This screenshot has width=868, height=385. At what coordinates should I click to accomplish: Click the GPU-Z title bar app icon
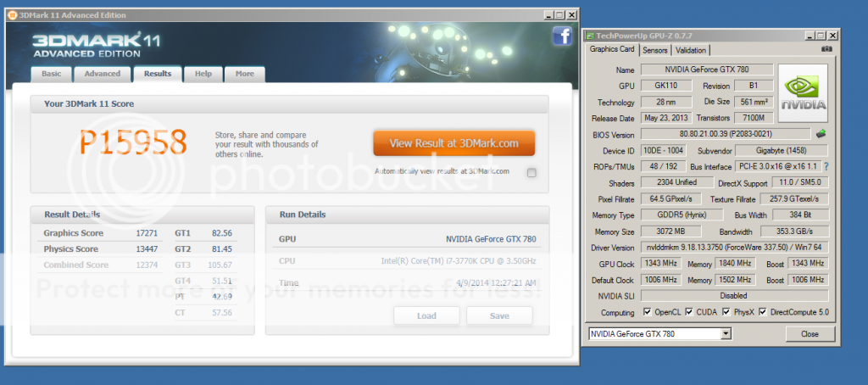[x=591, y=35]
